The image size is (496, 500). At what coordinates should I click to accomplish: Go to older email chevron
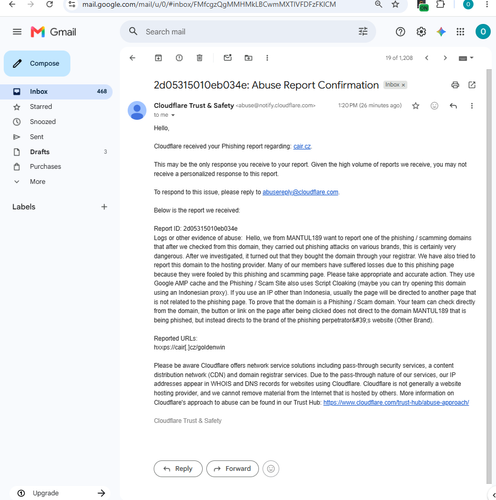tap(445, 58)
